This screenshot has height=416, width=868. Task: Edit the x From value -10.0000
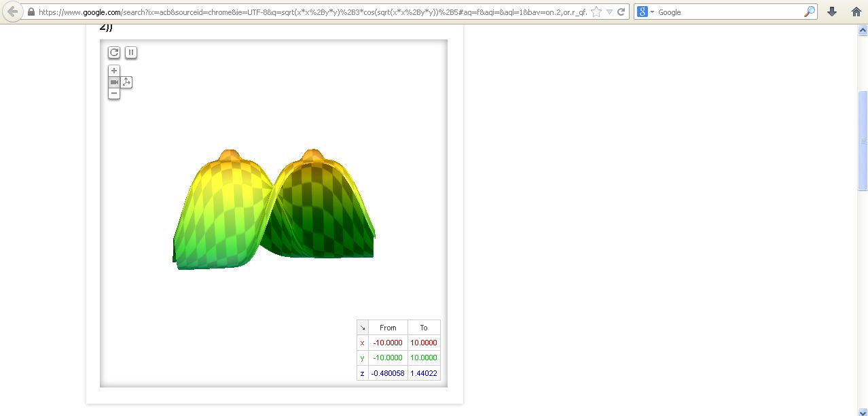tap(388, 343)
